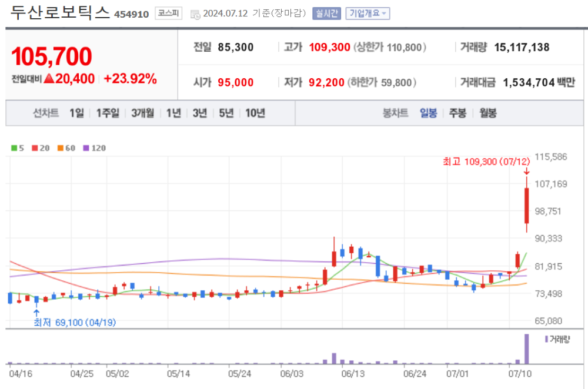Click the tallest purple volume bar
The image size is (588, 389).
point(526,349)
